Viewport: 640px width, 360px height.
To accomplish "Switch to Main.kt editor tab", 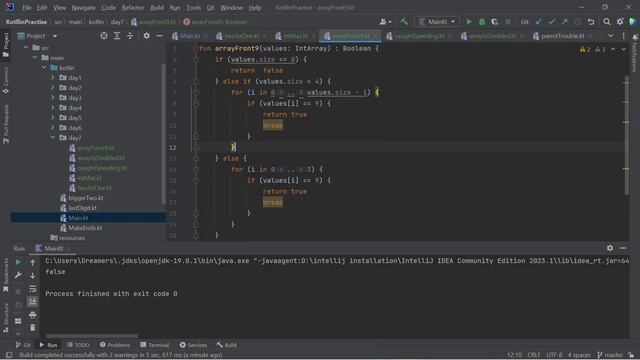I will 190,36.
